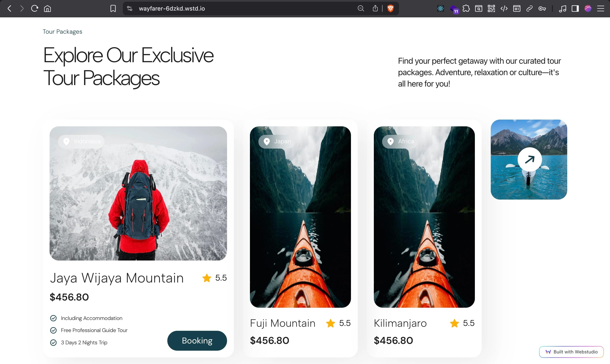
Task: Bookmark this page
Action: click(x=113, y=9)
